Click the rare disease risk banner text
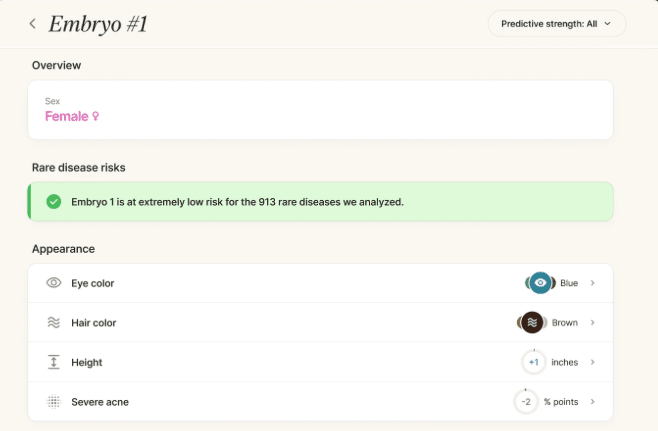658x431 pixels. pos(237,202)
